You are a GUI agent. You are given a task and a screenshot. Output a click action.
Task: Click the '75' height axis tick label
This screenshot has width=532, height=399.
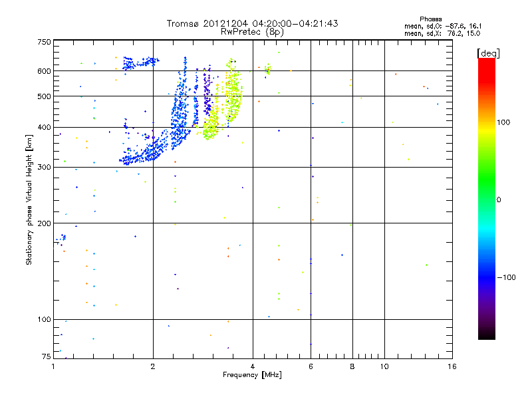tap(47, 356)
